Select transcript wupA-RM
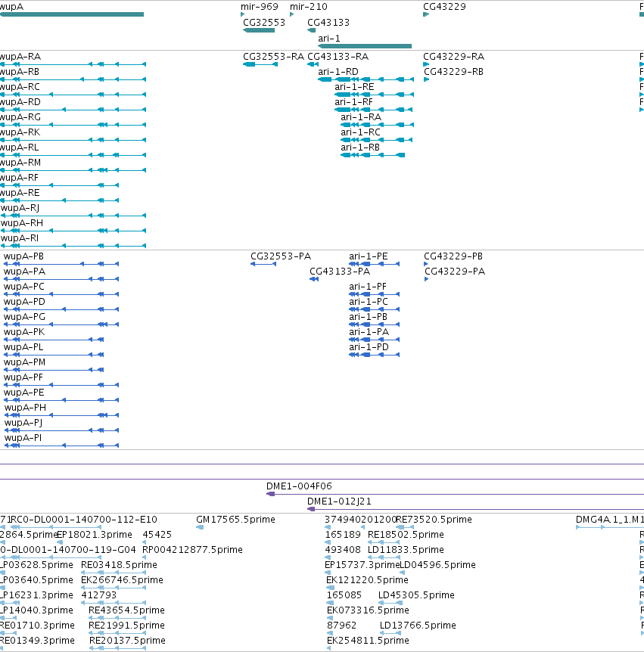Viewport: 644px width, 652px height. tap(73, 170)
